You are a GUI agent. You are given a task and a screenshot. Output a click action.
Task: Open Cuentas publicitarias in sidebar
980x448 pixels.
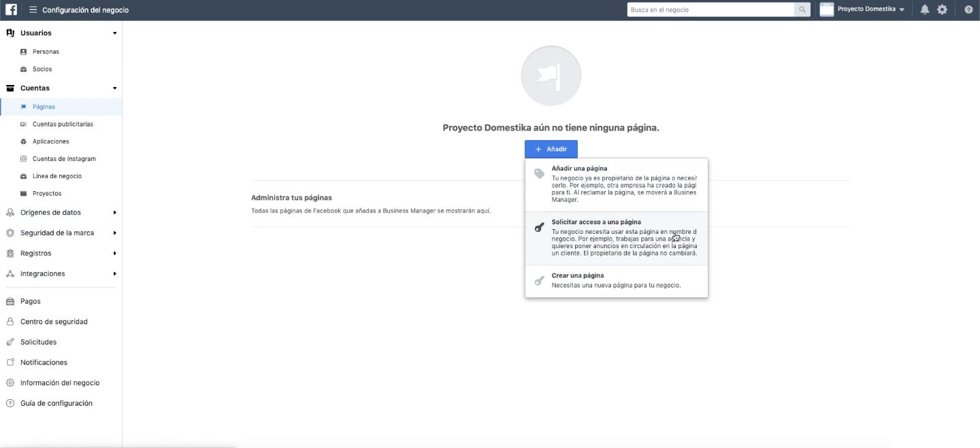[63, 124]
